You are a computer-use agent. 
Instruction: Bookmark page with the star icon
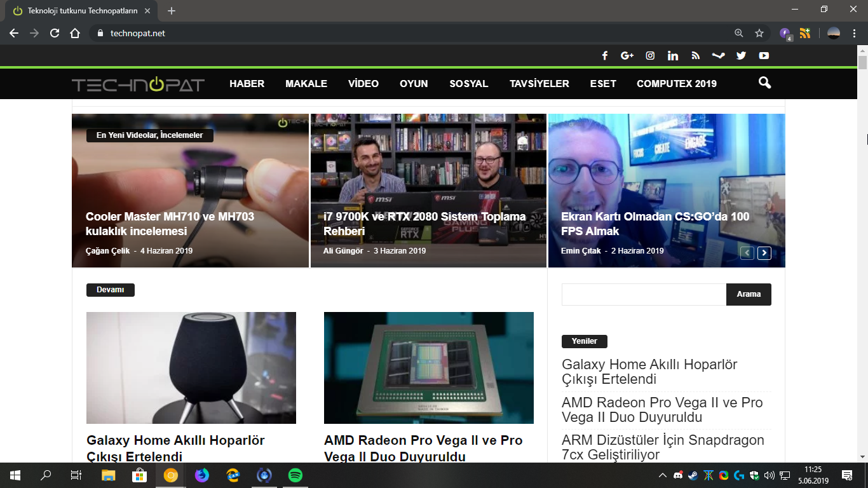point(759,33)
